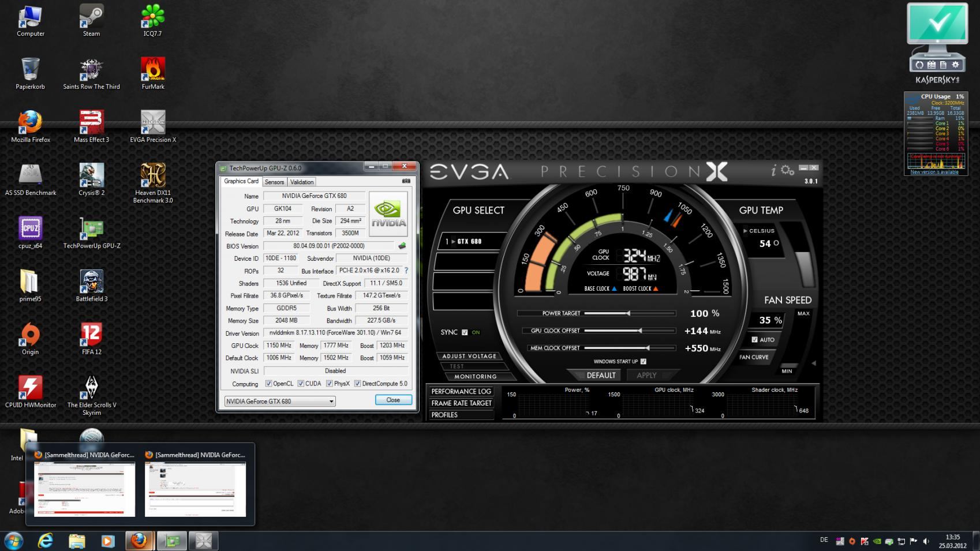Select the prime95 folder icon

30,286
